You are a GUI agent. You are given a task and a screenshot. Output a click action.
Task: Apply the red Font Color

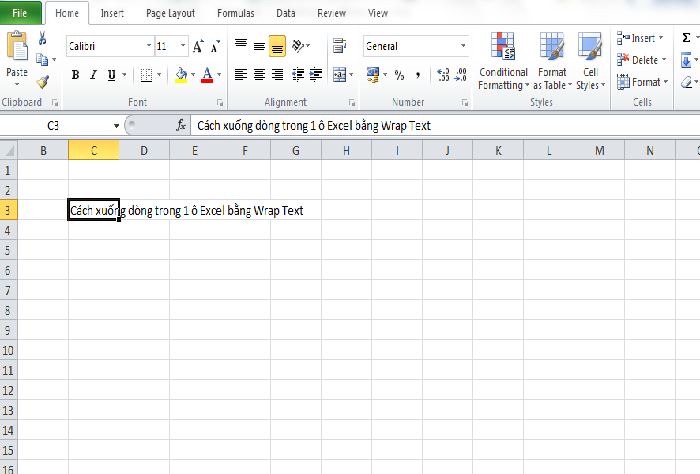207,75
